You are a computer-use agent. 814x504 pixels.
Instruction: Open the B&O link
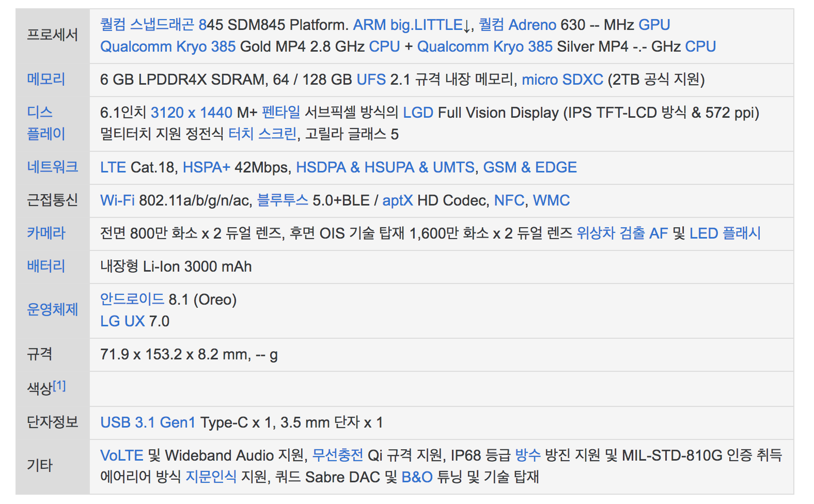point(417,477)
